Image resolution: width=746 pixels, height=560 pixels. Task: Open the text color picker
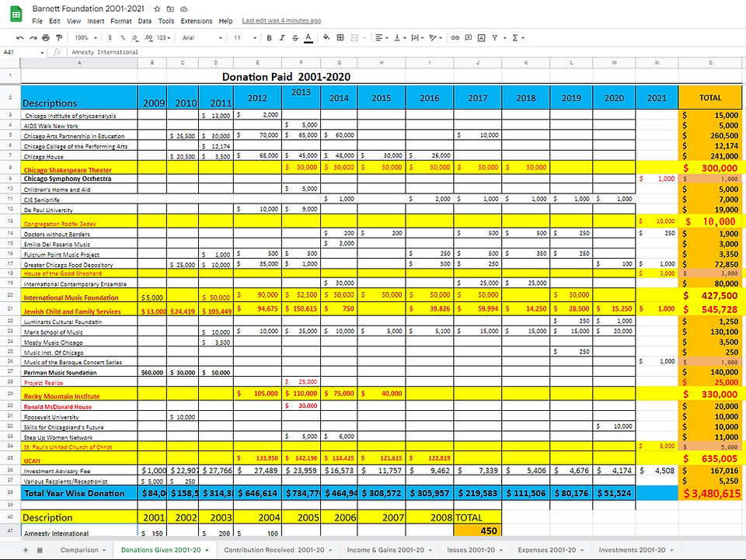coord(309,37)
